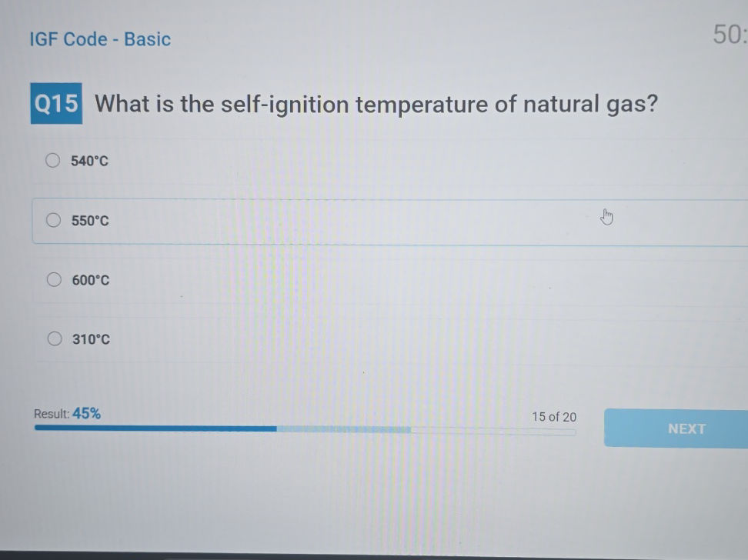Click the countdown timer showing 50
748x560 pixels.
pyautogui.click(x=728, y=35)
